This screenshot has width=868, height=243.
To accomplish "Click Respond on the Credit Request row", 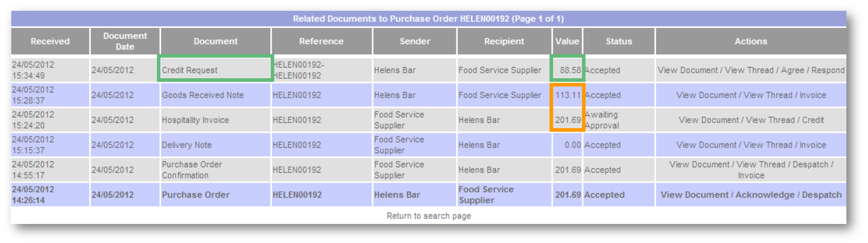I will coord(828,70).
